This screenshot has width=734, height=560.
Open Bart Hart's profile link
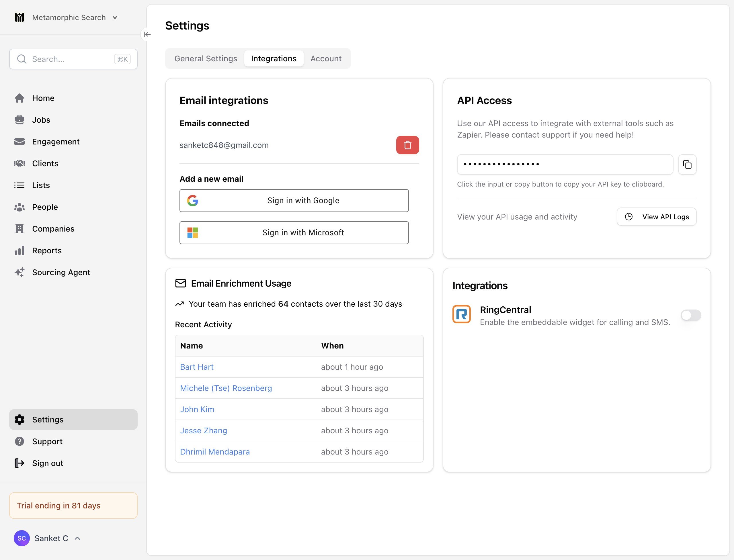click(197, 367)
